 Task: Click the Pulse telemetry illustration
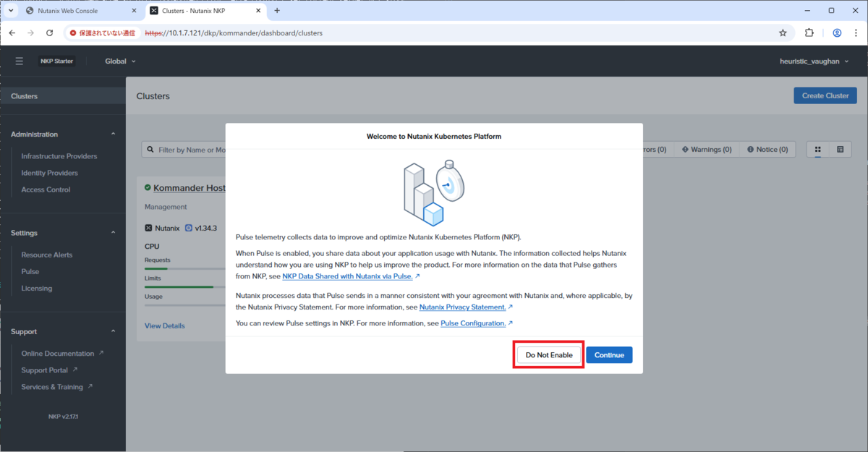click(434, 192)
